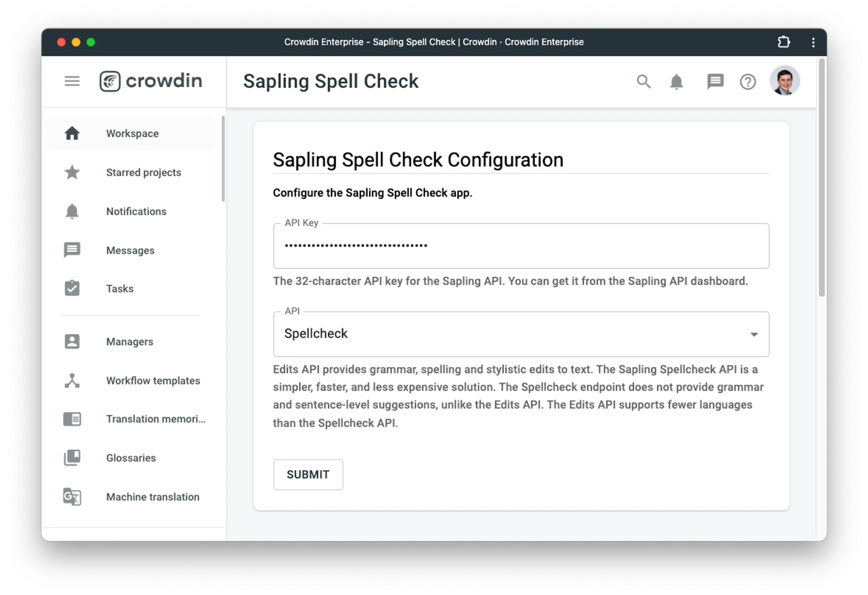Click the Tasks checklist icon
Viewport: 868px width, 595px height.
(71, 288)
